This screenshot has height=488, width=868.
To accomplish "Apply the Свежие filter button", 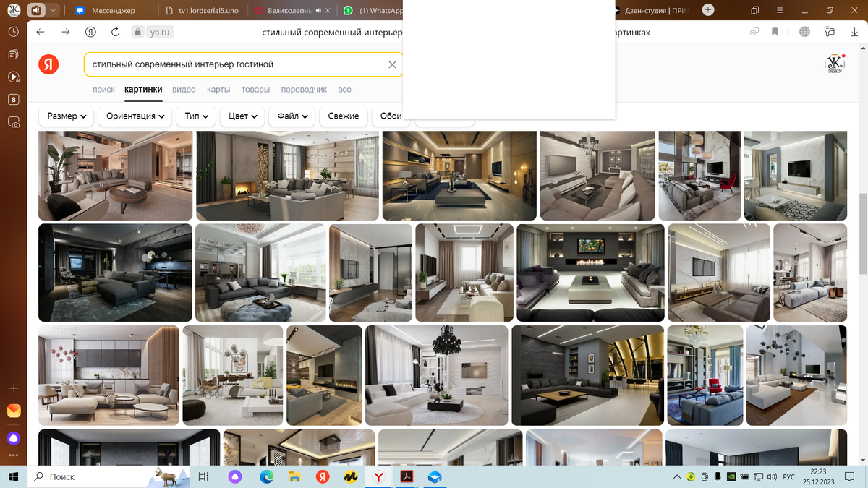I will [x=344, y=116].
